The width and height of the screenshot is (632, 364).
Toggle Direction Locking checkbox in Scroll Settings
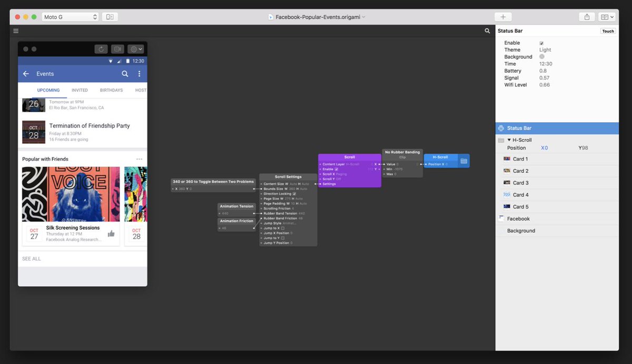click(294, 194)
